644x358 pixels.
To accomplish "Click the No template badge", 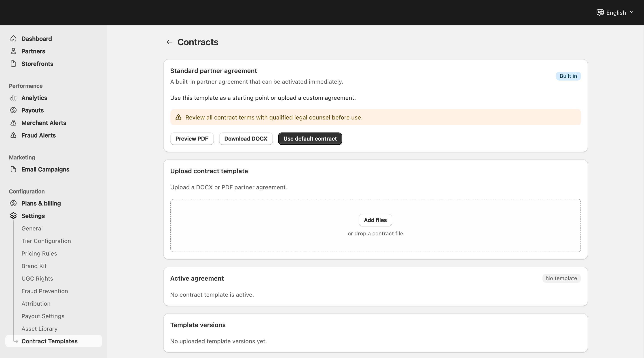I will [x=561, y=278].
